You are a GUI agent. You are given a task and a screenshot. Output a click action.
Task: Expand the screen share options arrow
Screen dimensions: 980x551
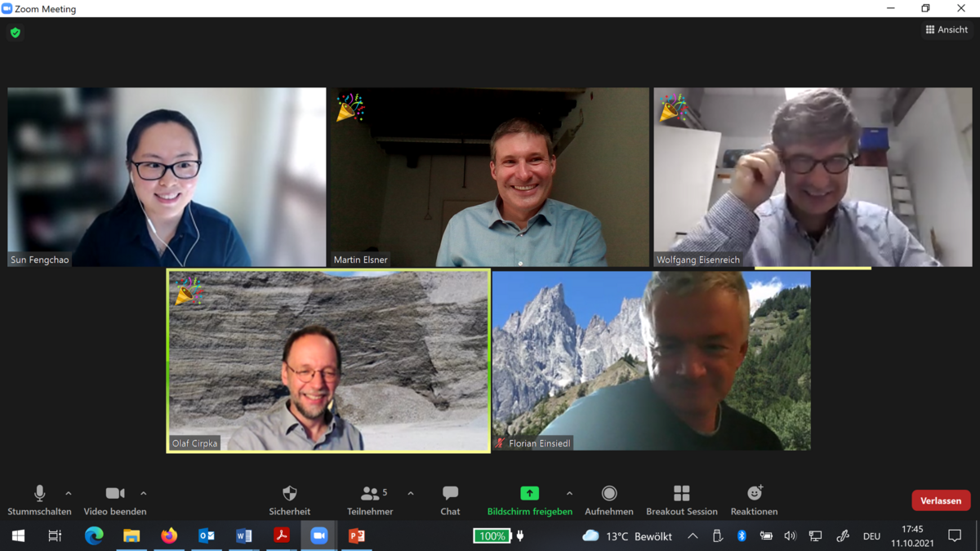click(x=569, y=493)
